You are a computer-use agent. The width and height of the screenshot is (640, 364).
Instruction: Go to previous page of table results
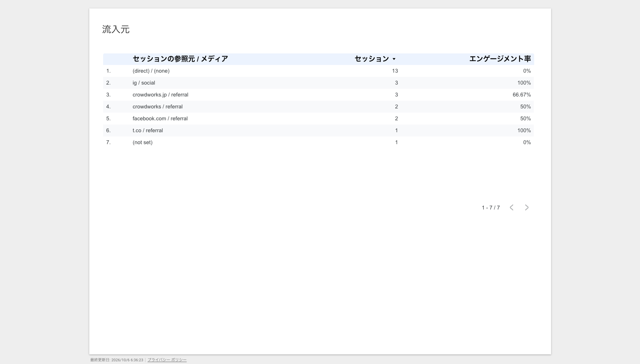pos(511,208)
